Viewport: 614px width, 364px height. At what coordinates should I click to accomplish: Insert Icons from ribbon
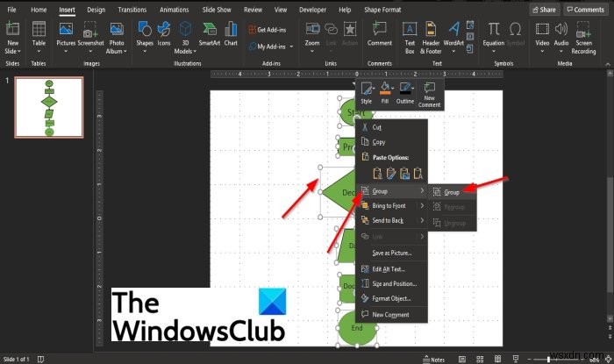click(x=164, y=34)
